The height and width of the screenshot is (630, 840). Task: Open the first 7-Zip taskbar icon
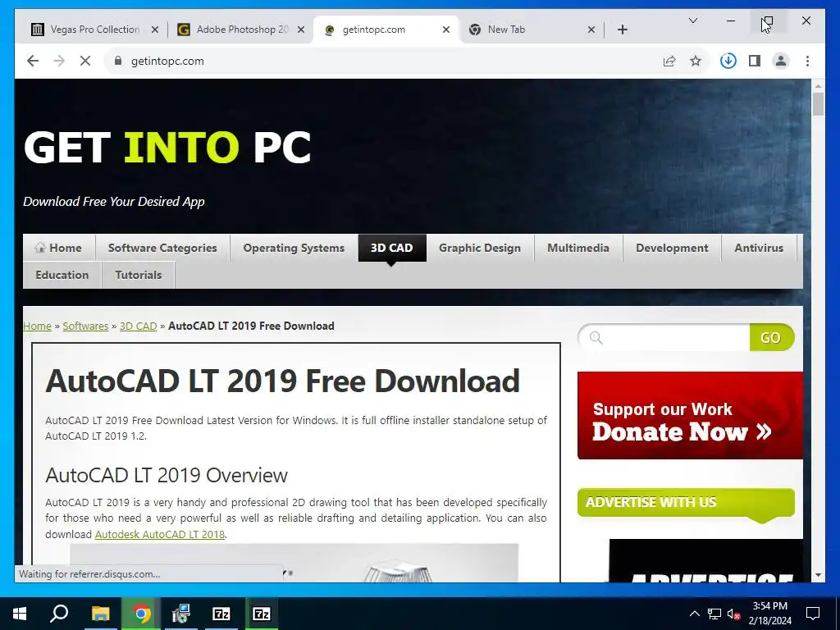pyautogui.click(x=221, y=614)
